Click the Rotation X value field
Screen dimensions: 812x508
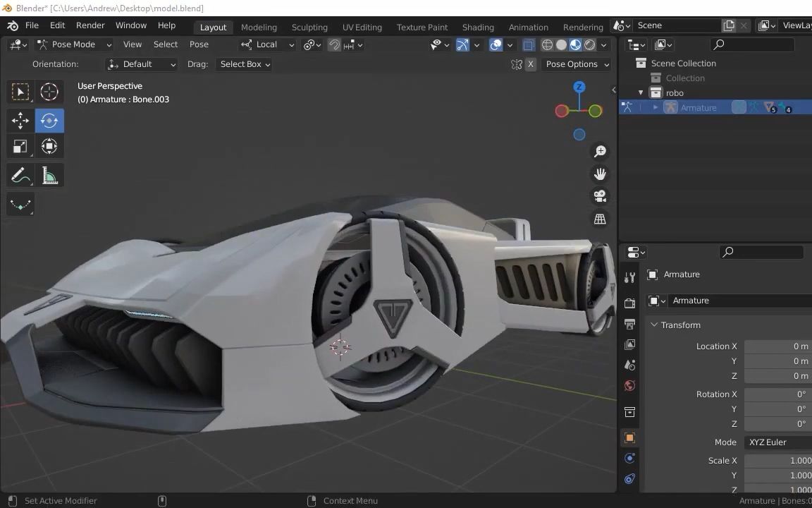point(775,394)
